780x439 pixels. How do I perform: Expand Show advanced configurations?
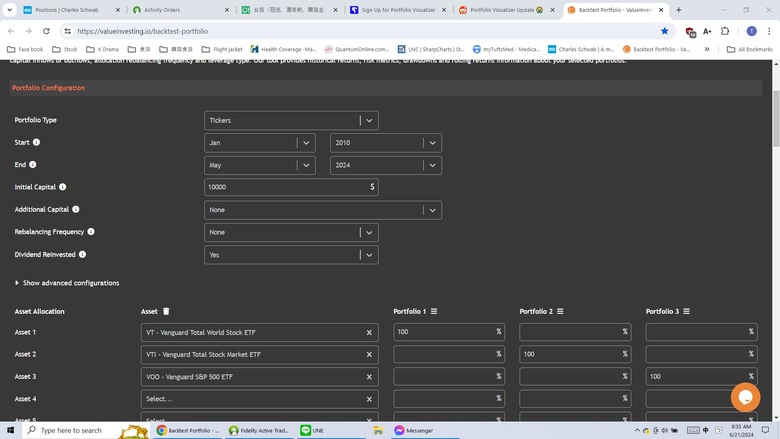click(67, 283)
